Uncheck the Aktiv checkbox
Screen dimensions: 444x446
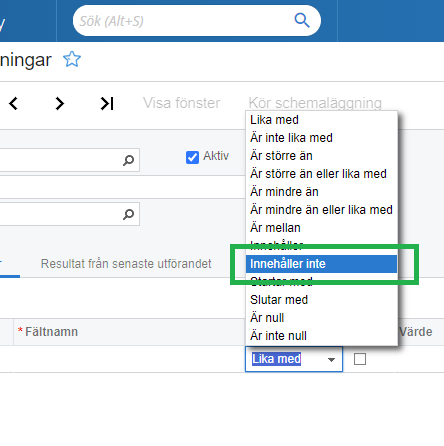tap(192, 157)
